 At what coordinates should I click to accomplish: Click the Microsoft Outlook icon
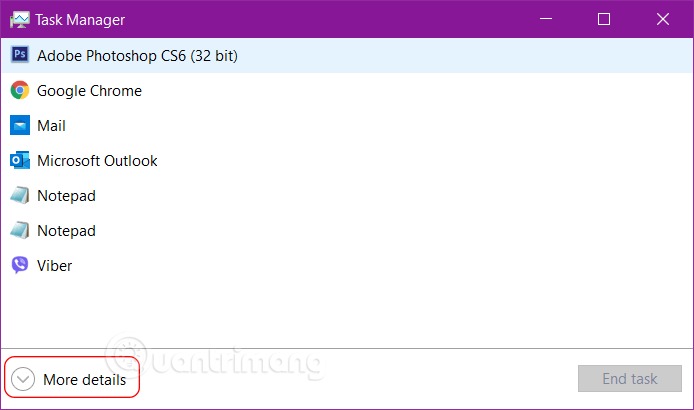pos(20,160)
